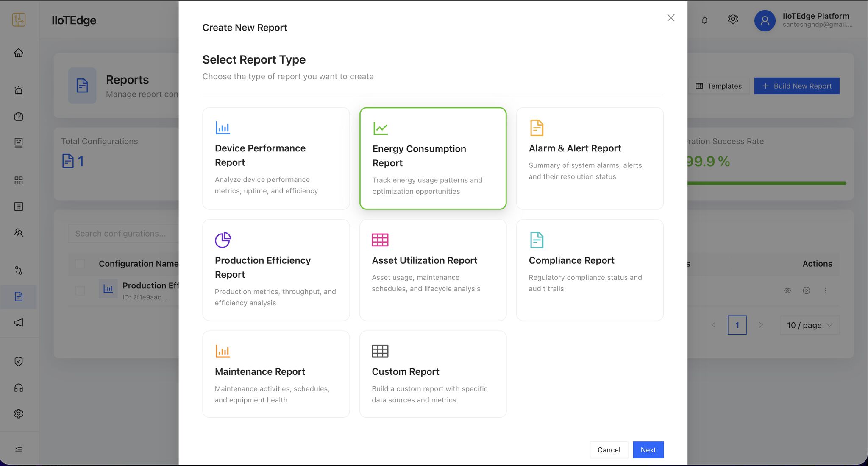Choose Production Efficiency Report title
Screen dimensions: 868x466
coord(263,268)
